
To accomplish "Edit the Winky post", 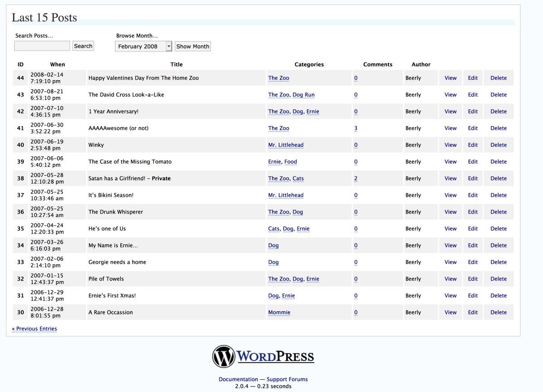I will click(x=473, y=145).
